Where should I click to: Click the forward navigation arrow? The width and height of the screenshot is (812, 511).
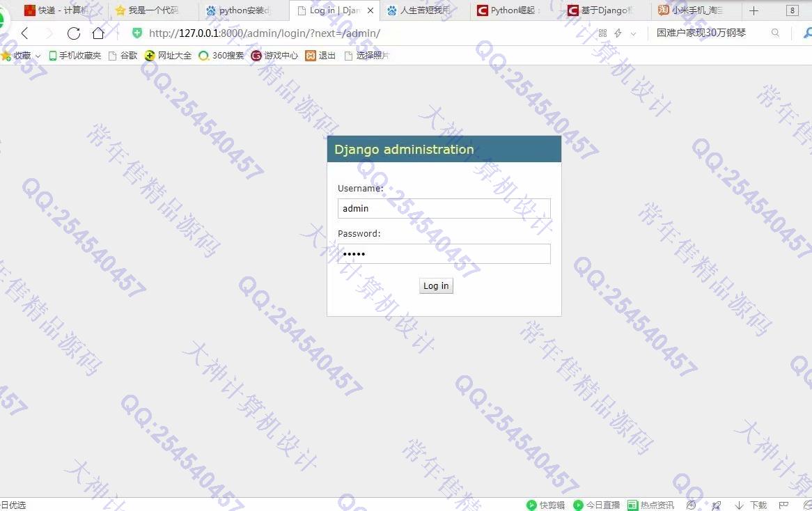tap(49, 33)
